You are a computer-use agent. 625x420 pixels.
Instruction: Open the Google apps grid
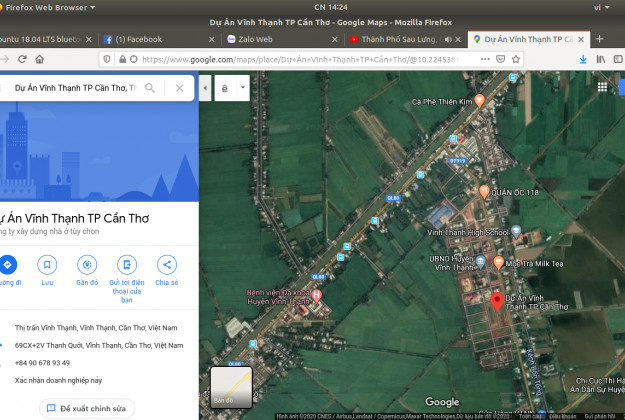pos(602,87)
